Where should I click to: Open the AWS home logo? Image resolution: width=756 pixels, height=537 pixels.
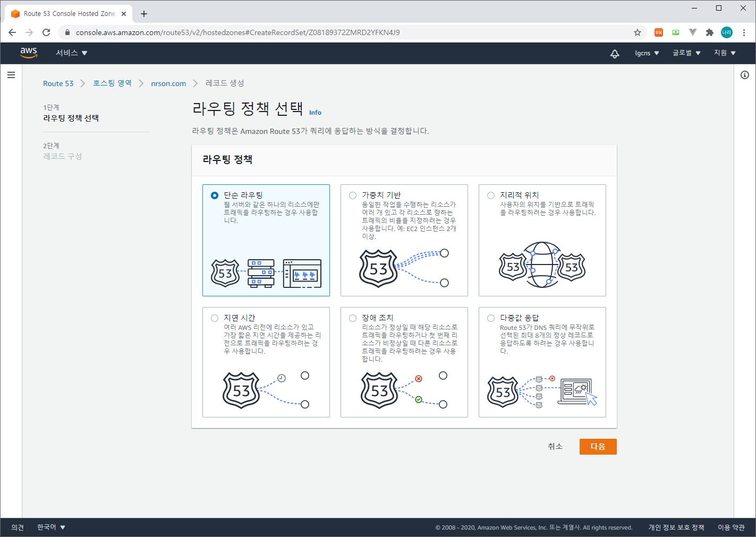29,53
